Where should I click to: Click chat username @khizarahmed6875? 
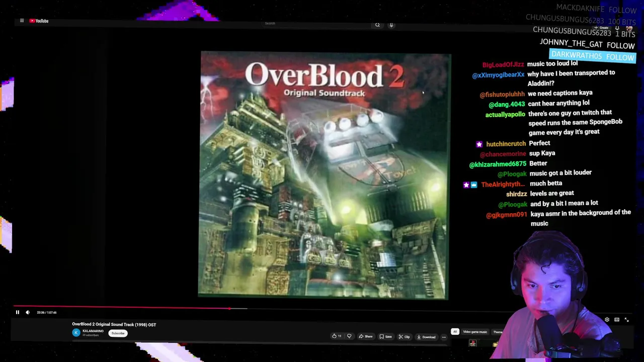pos(498,164)
